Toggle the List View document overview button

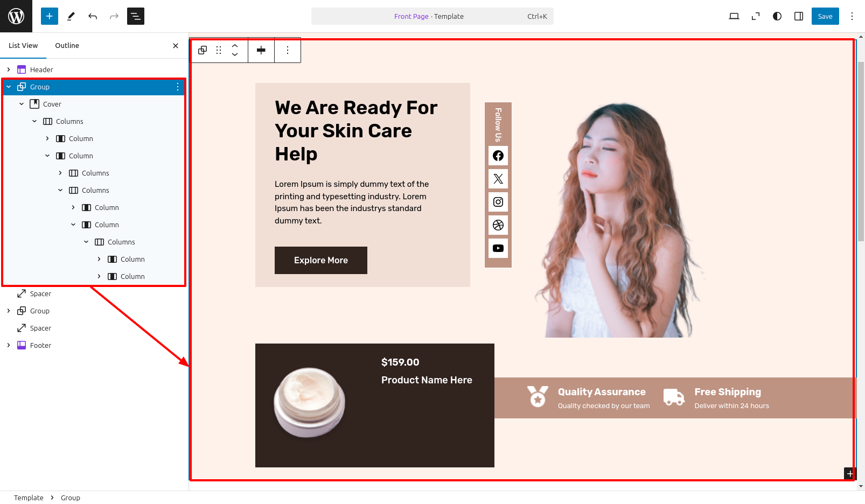tap(136, 16)
